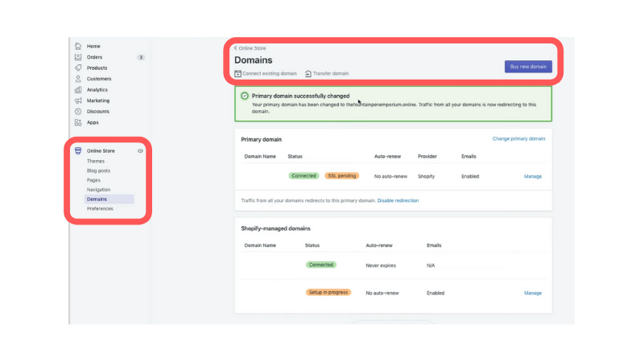Click the Orders icon in sidebar
The image size is (644, 362).
78,57
